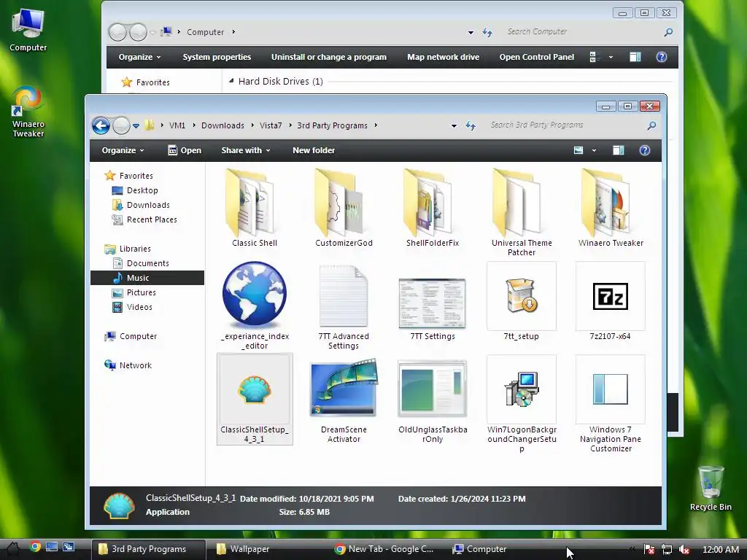This screenshot has width=747, height=560.
Task: Open Downloads in the navigation pane
Action: [141, 205]
